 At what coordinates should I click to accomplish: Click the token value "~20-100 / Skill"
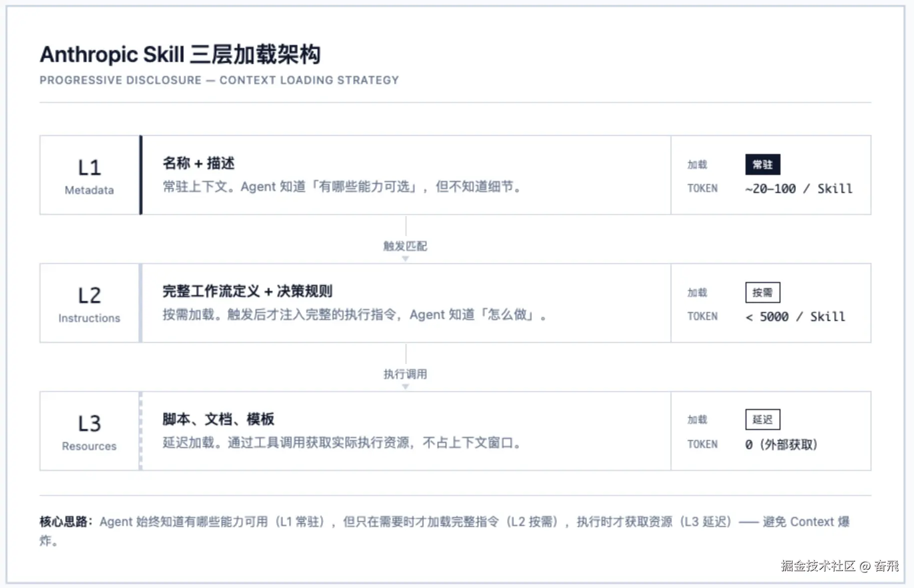coord(798,188)
